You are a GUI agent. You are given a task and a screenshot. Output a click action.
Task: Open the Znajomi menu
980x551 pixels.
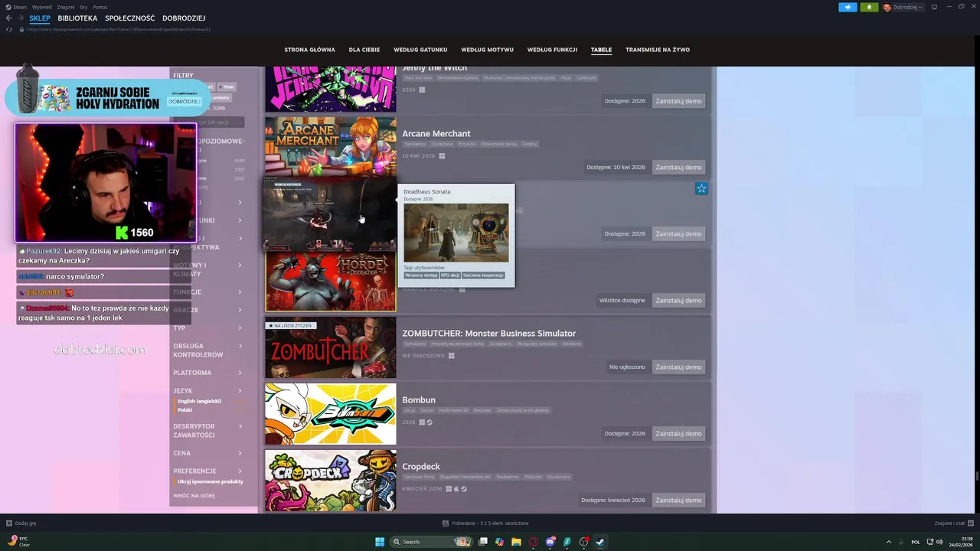point(66,7)
